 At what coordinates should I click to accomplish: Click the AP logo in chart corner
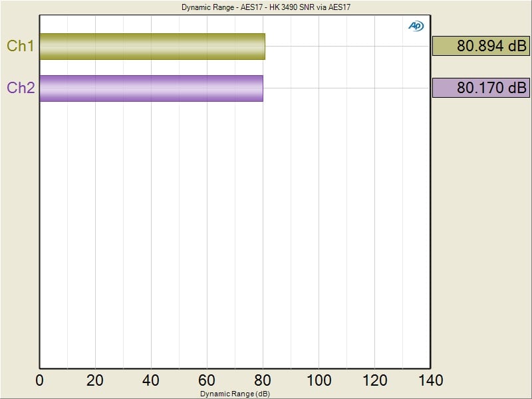coord(416,26)
